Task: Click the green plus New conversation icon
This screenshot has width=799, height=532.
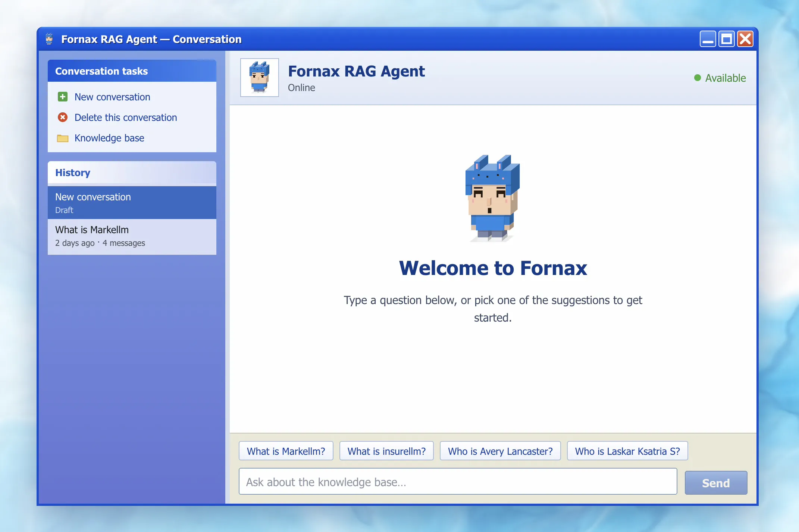Action: (x=63, y=97)
